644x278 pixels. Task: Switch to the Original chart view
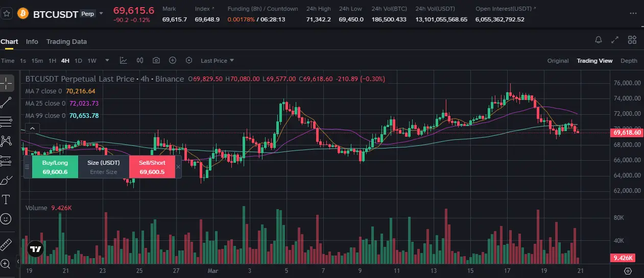pyautogui.click(x=558, y=61)
